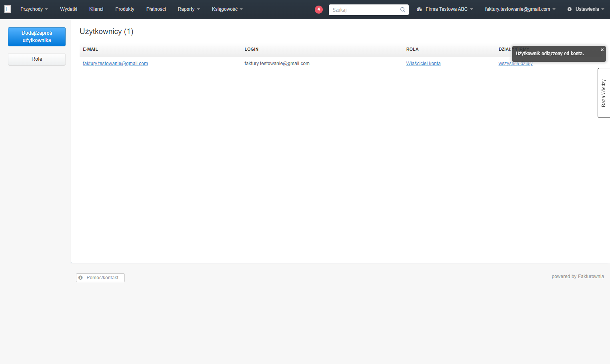This screenshot has height=364, width=610.
Task: Click the LOGIN column header
Action: pyautogui.click(x=252, y=50)
